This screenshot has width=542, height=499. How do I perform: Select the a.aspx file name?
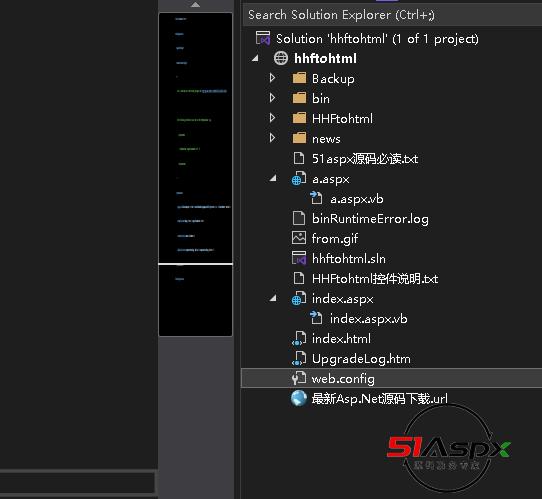(331, 179)
